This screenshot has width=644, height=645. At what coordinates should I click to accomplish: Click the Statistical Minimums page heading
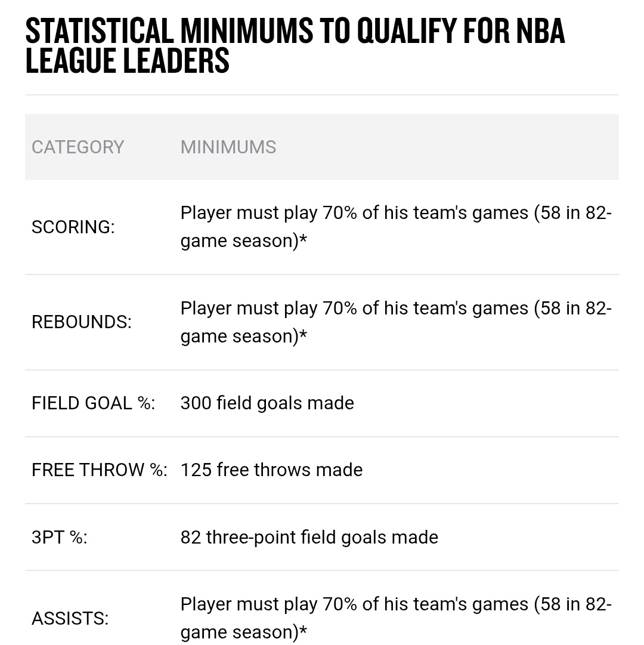(295, 46)
